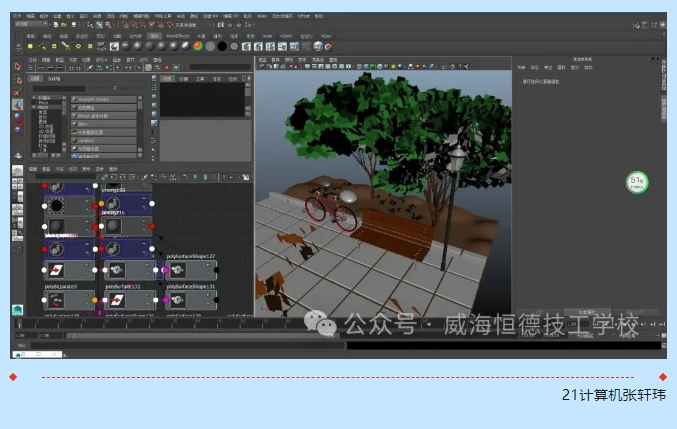Collapse the favorites category in create tree
The width and height of the screenshot is (677, 429).
pyautogui.click(x=34, y=98)
